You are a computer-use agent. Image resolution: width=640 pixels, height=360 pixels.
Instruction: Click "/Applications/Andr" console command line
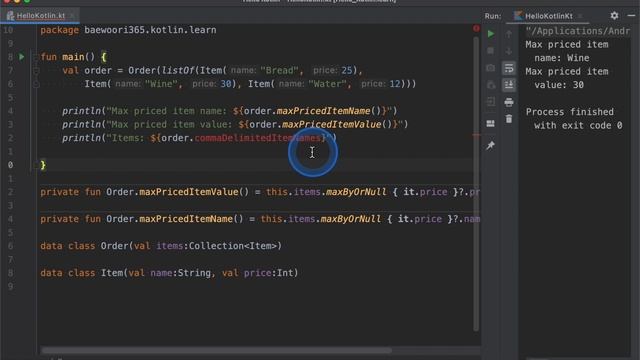pyautogui.click(x=578, y=31)
